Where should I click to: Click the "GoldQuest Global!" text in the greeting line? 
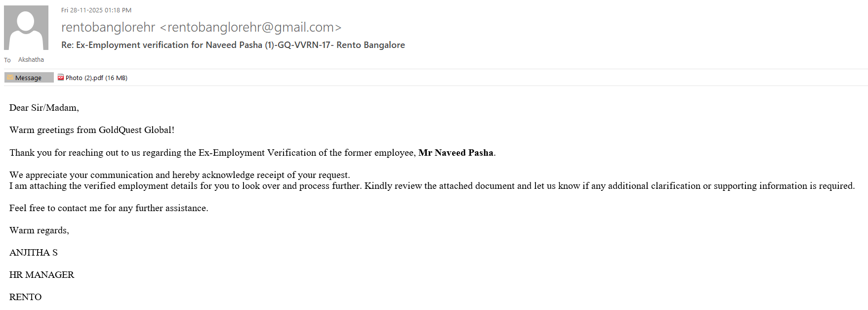tap(136, 130)
